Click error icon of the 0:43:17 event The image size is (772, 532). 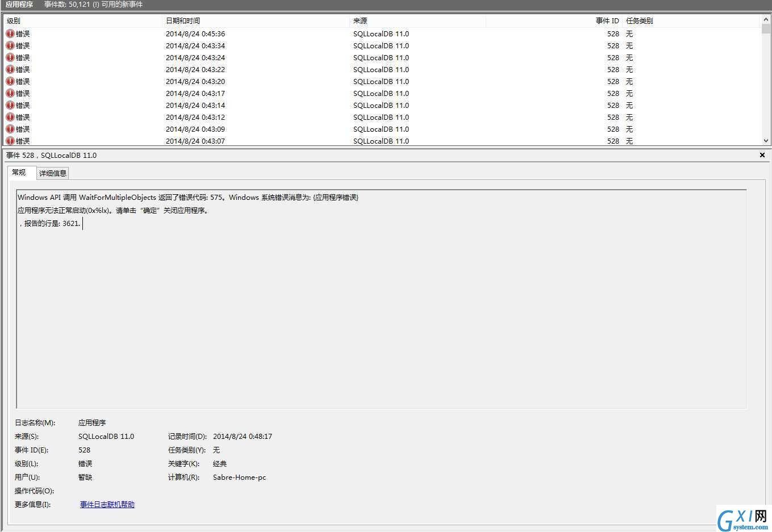[x=10, y=93]
